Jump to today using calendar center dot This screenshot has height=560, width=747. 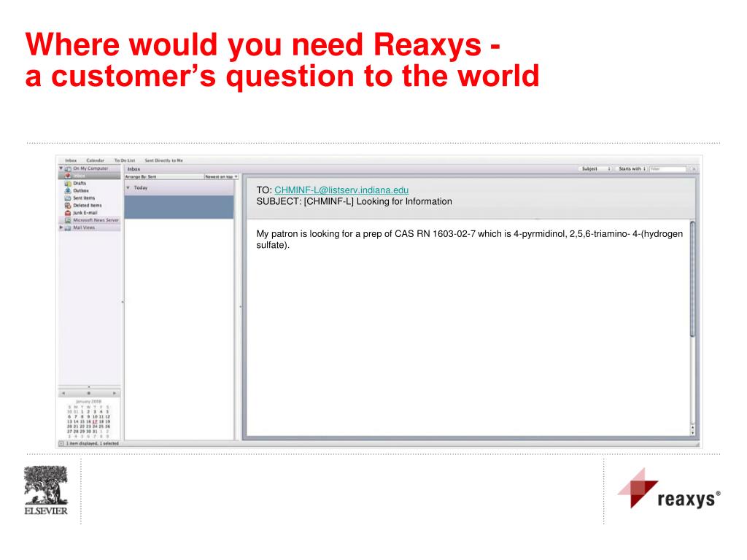88,393
